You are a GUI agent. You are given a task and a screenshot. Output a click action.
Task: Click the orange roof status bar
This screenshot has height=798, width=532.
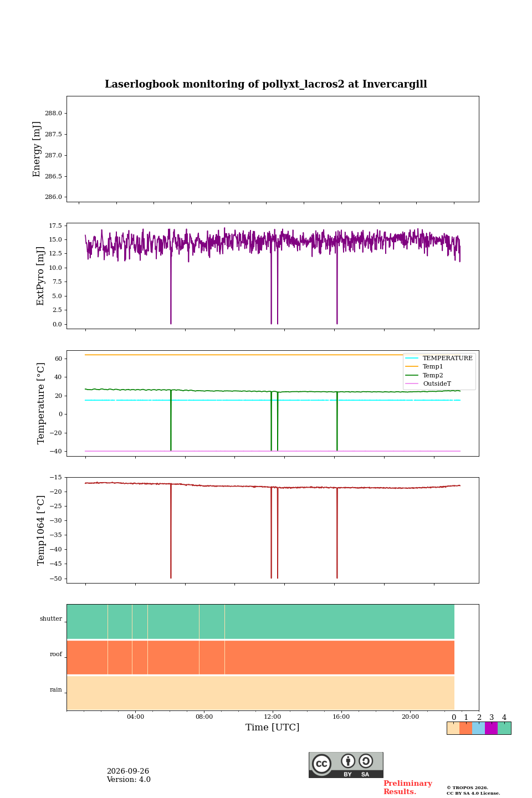[x=260, y=657]
